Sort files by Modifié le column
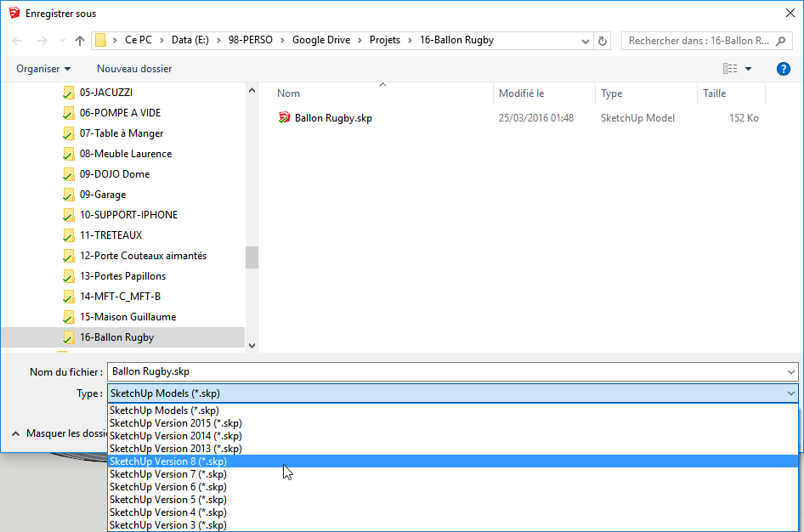The height and width of the screenshot is (532, 804). (x=522, y=93)
